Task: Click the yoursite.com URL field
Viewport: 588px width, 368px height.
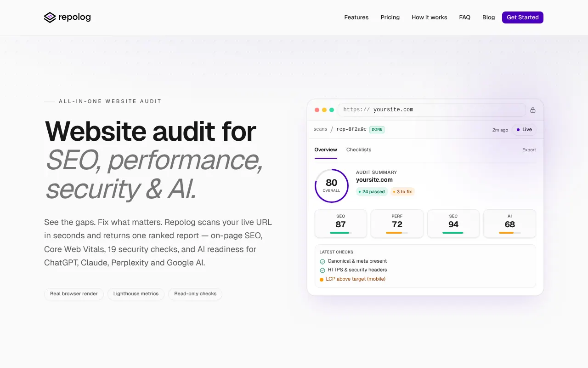Action: coord(432,110)
